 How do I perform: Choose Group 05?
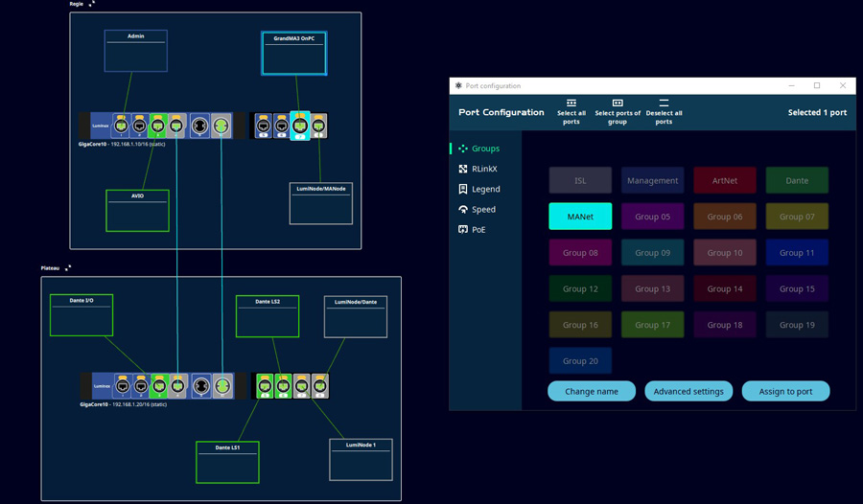pyautogui.click(x=653, y=217)
